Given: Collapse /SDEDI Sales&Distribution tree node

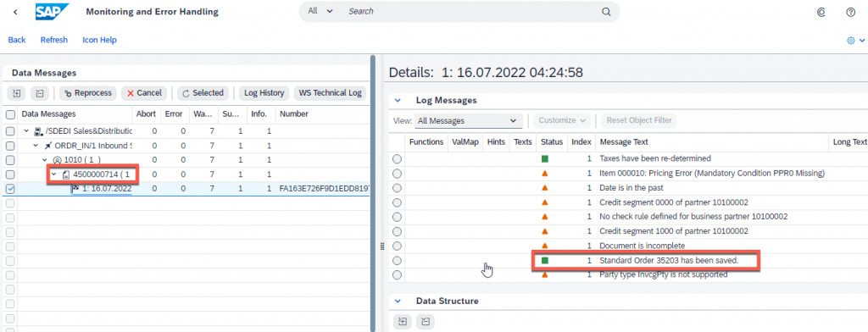Looking at the screenshot, I should tap(26, 131).
